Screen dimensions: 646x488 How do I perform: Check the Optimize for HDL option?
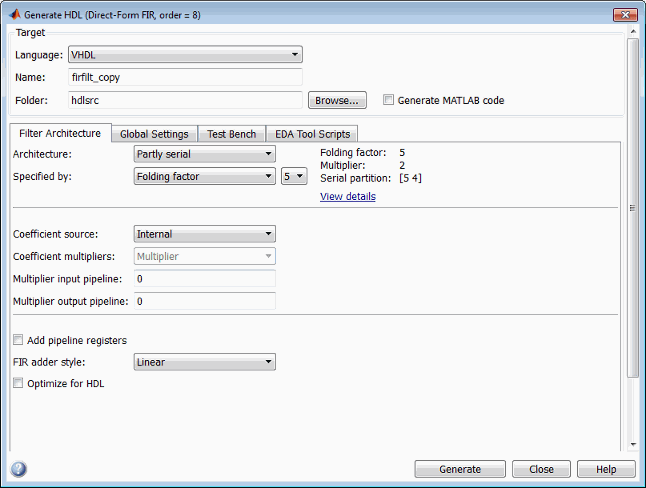[x=18, y=383]
